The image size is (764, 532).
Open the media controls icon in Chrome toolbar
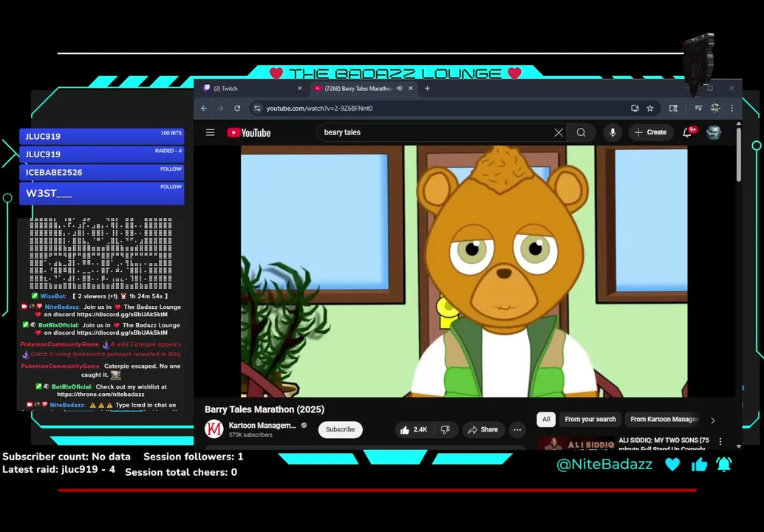(698, 108)
